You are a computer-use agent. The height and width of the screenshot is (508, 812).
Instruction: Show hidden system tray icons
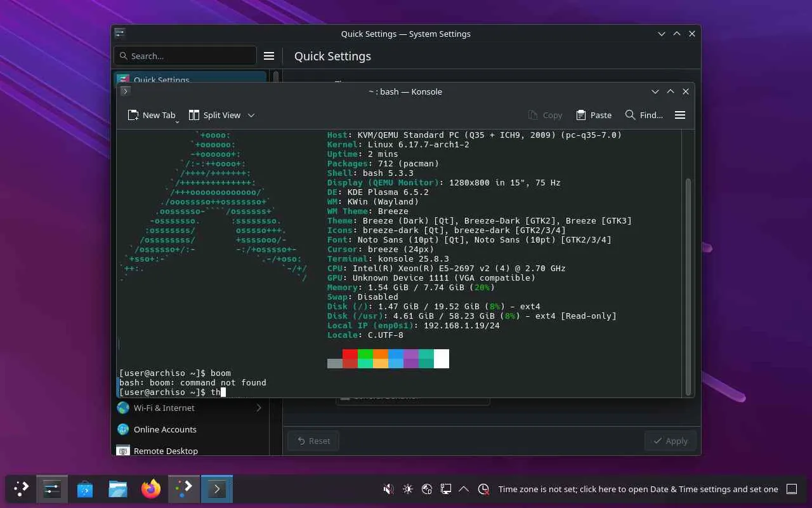(464, 489)
